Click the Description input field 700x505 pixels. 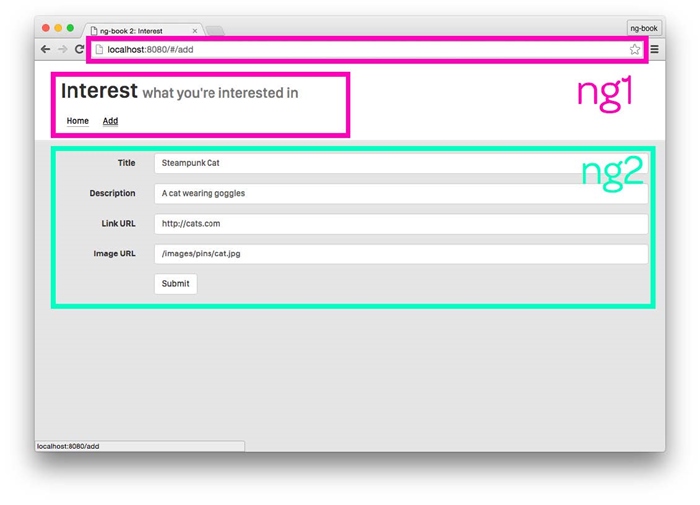click(x=401, y=193)
